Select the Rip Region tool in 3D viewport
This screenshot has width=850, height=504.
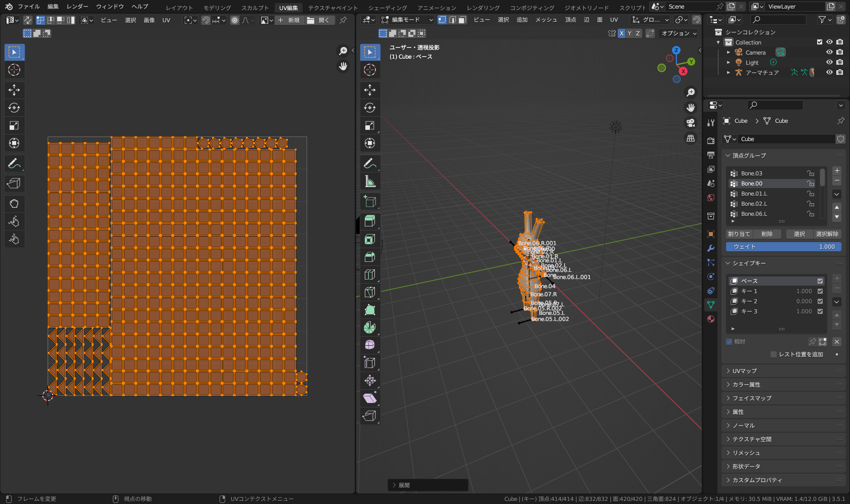370,416
